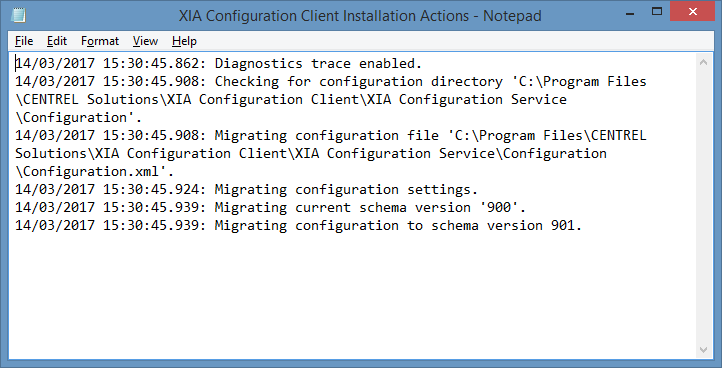Click the scrollbar up arrow
Viewport: 722px width, 368px height.
[x=703, y=62]
